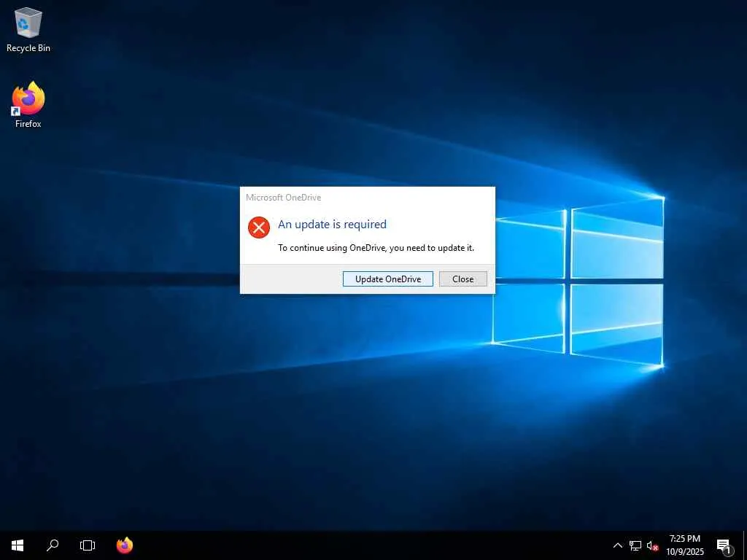This screenshot has width=747, height=560.
Task: Open the Action Center notifications icon
Action: pos(724,545)
